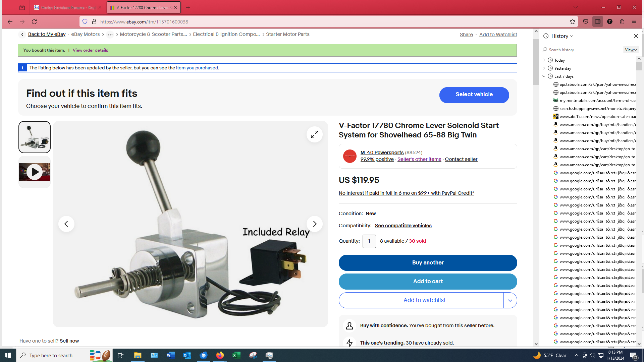The height and width of the screenshot is (362, 644).
Task: Open View order details link
Action: [x=90, y=50]
